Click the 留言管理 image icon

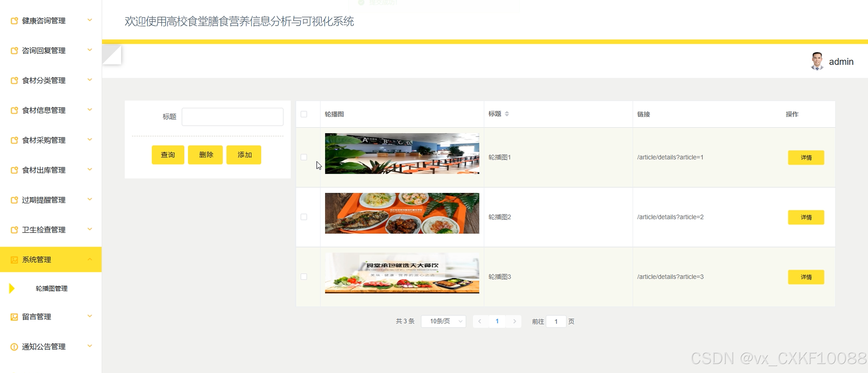pyautogui.click(x=14, y=317)
